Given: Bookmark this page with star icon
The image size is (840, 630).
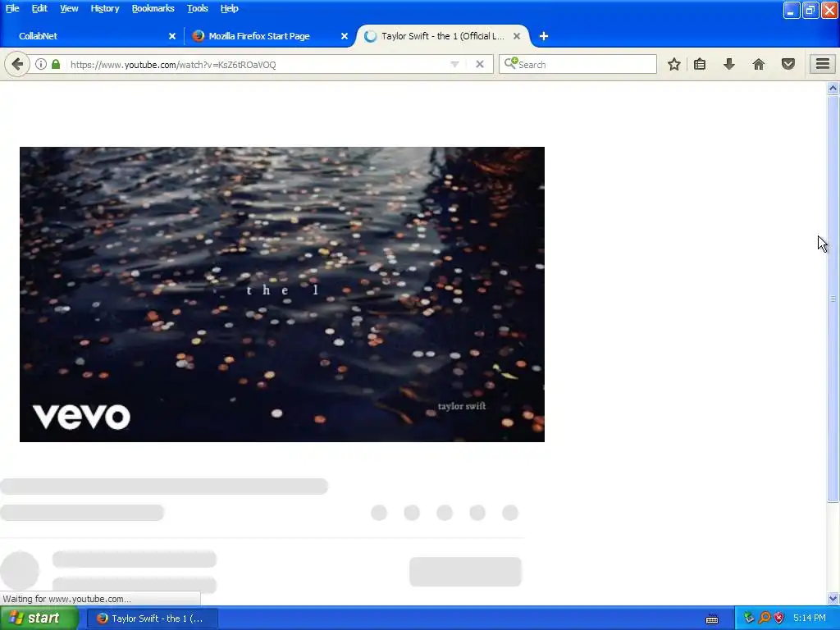Looking at the screenshot, I should pos(674,64).
